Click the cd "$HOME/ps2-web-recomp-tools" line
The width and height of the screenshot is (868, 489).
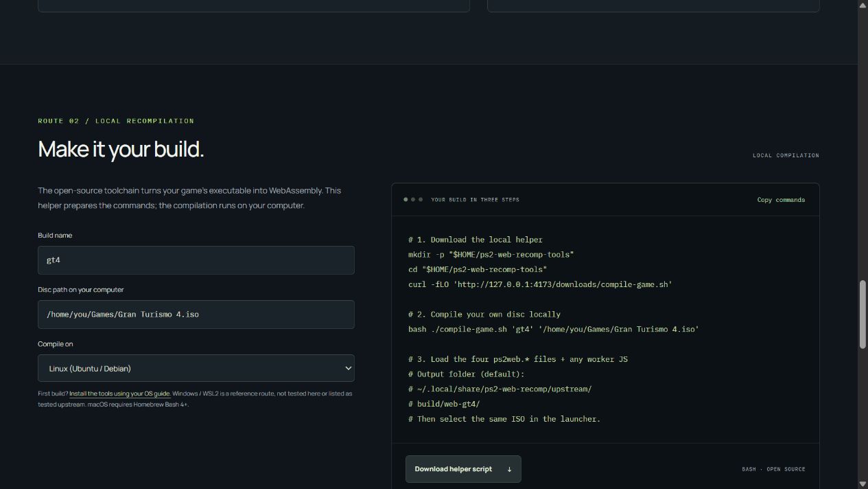pos(478,269)
